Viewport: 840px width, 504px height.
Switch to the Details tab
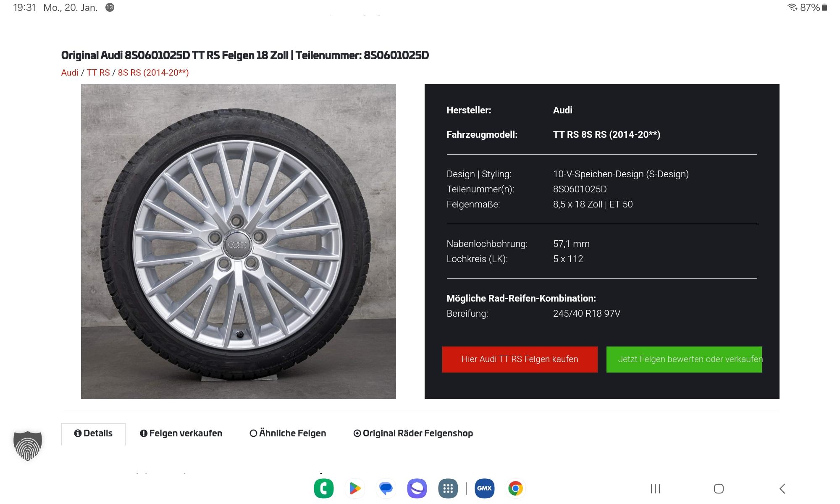[x=93, y=433]
